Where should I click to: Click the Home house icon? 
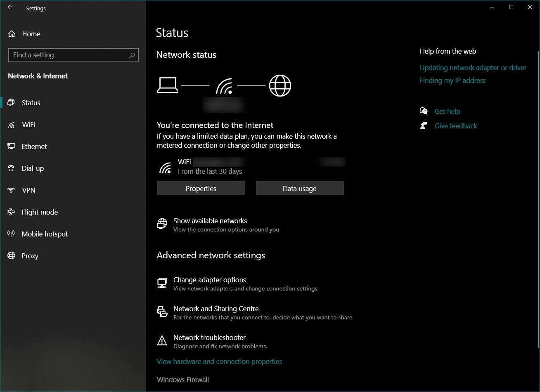tap(12, 34)
